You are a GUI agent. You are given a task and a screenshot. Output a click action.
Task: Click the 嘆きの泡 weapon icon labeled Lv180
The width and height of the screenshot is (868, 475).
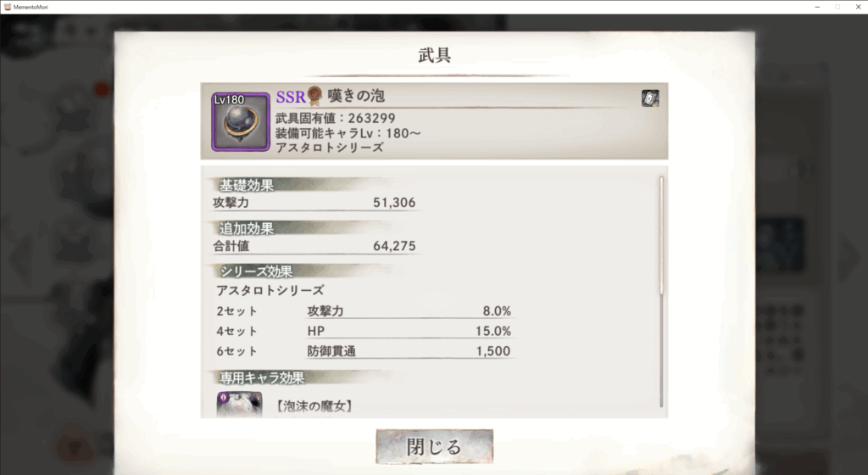point(241,122)
